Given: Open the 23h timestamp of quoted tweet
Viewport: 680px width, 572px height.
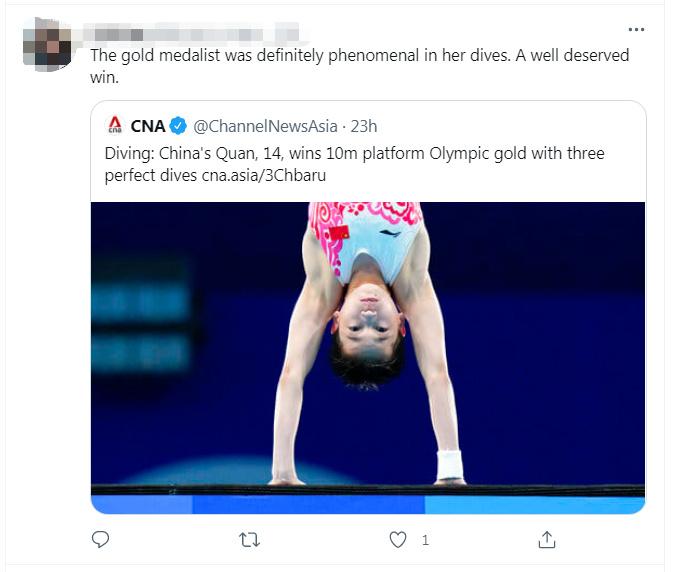Looking at the screenshot, I should 365,126.
